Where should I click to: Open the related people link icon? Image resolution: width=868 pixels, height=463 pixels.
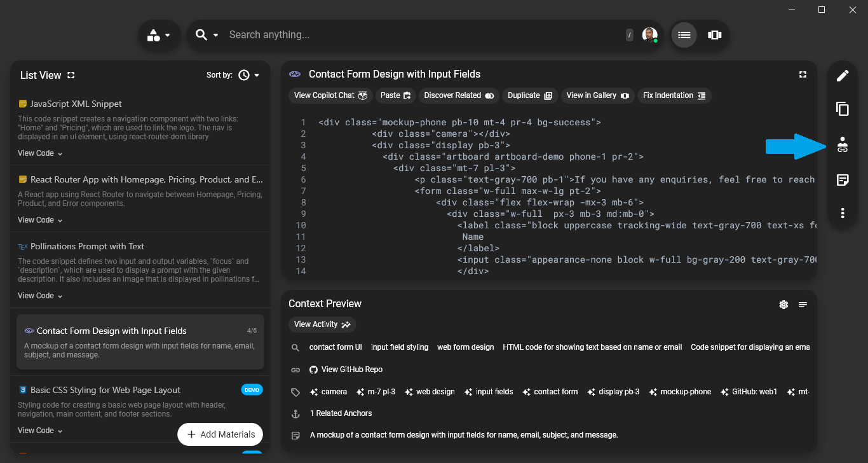click(x=843, y=145)
